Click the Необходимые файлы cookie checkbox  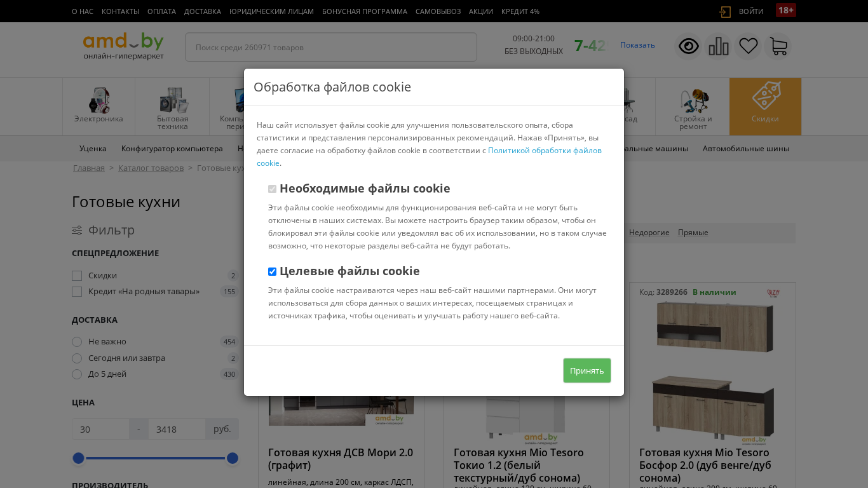tap(272, 189)
